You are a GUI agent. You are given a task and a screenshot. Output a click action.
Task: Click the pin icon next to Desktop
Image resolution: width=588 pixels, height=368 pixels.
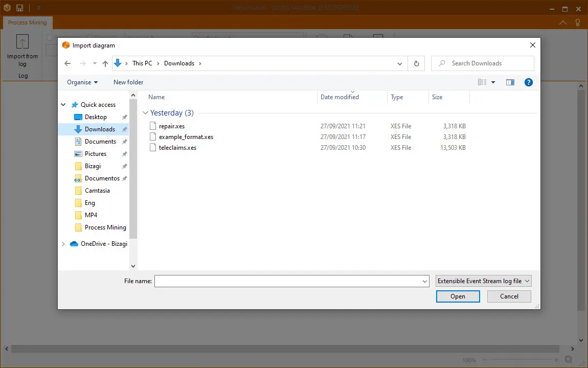[x=124, y=117]
